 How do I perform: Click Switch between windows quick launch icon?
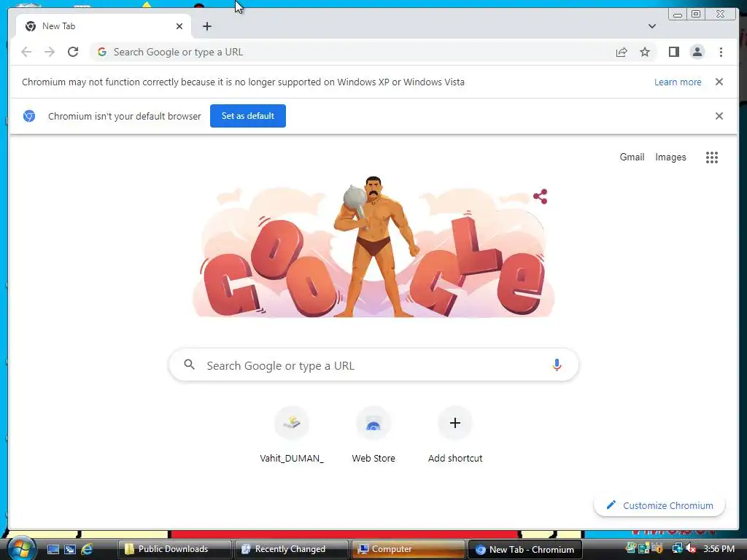point(70,549)
